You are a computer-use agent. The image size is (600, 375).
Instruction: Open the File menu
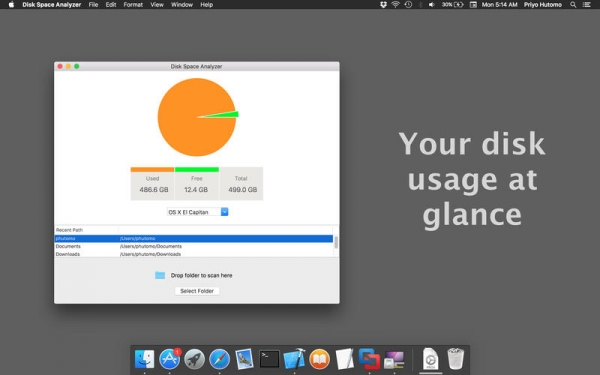pyautogui.click(x=93, y=5)
